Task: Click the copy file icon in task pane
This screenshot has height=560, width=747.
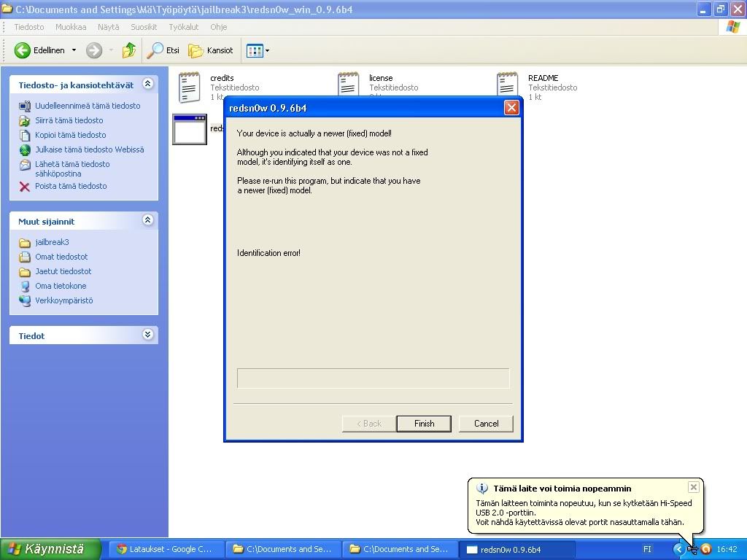Action: pyautogui.click(x=25, y=135)
